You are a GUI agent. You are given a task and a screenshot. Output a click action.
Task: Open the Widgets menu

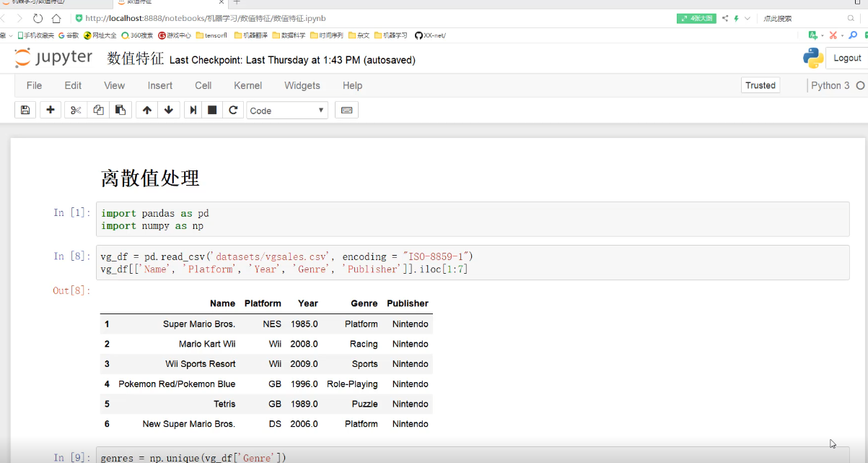302,85
